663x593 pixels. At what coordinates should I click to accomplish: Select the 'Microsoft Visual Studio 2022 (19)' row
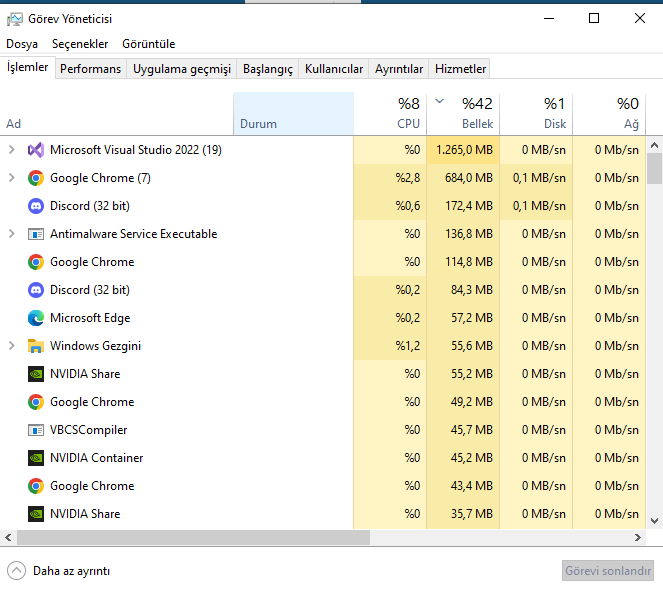323,150
